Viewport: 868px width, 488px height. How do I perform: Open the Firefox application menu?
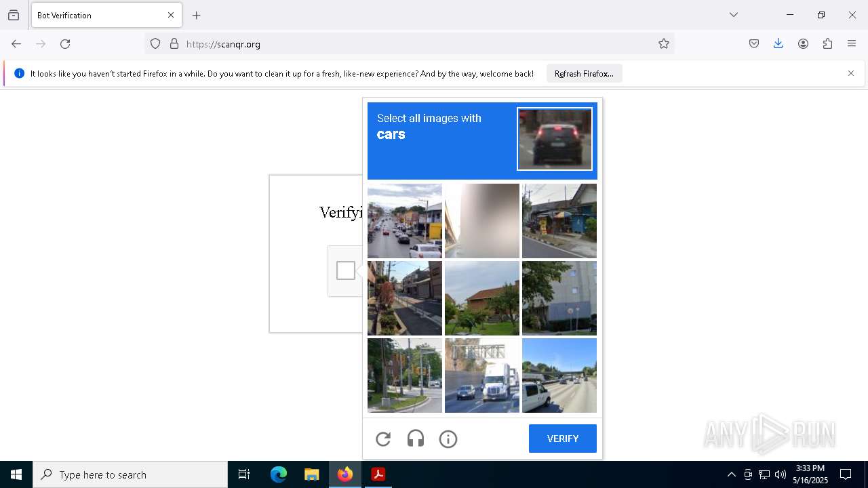point(852,44)
